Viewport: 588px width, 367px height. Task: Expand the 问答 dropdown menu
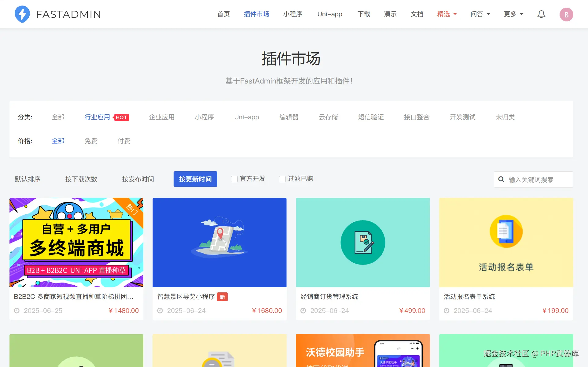(x=480, y=14)
